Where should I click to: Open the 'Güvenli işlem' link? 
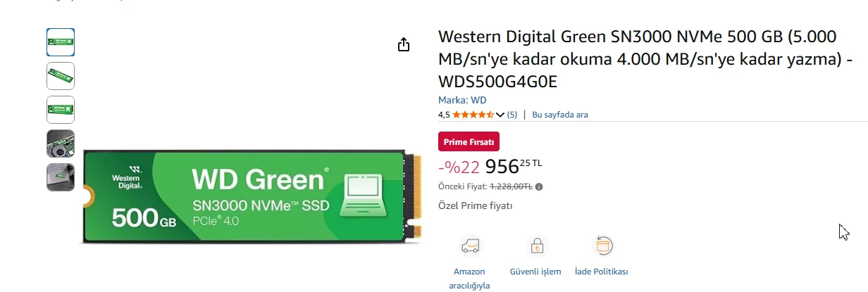tap(535, 272)
